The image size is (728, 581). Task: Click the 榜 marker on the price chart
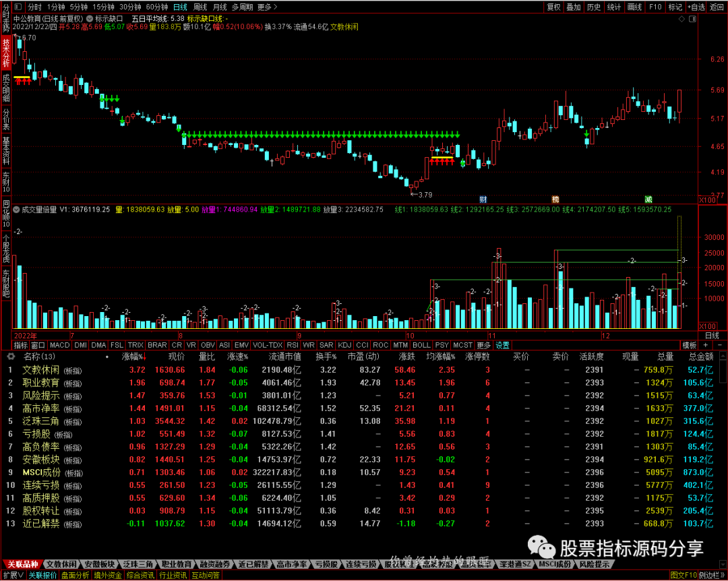[x=555, y=200]
